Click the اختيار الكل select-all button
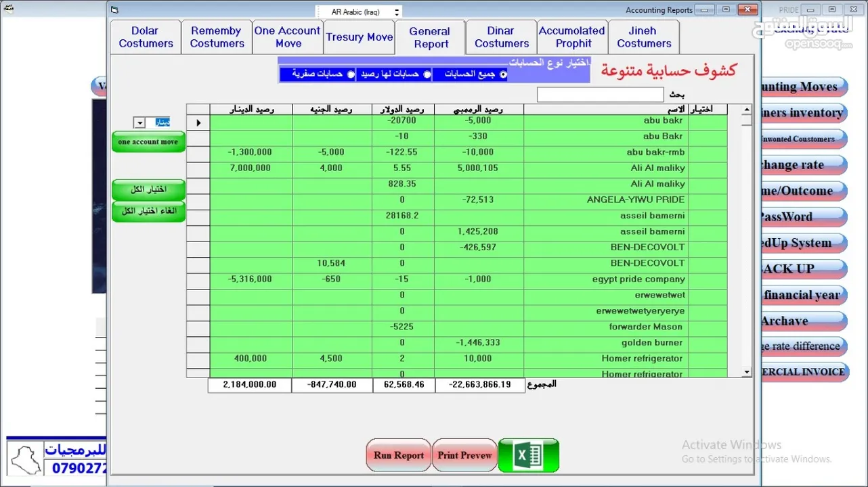This screenshot has width=868, height=487. (148, 189)
